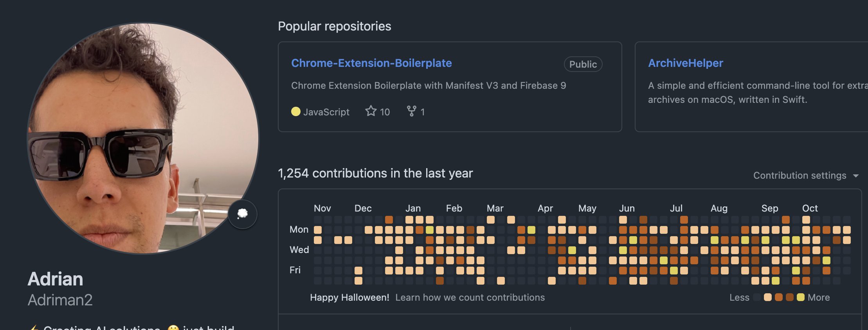Click the status emoji bubble on the avatar
868x330 pixels.
(243, 213)
